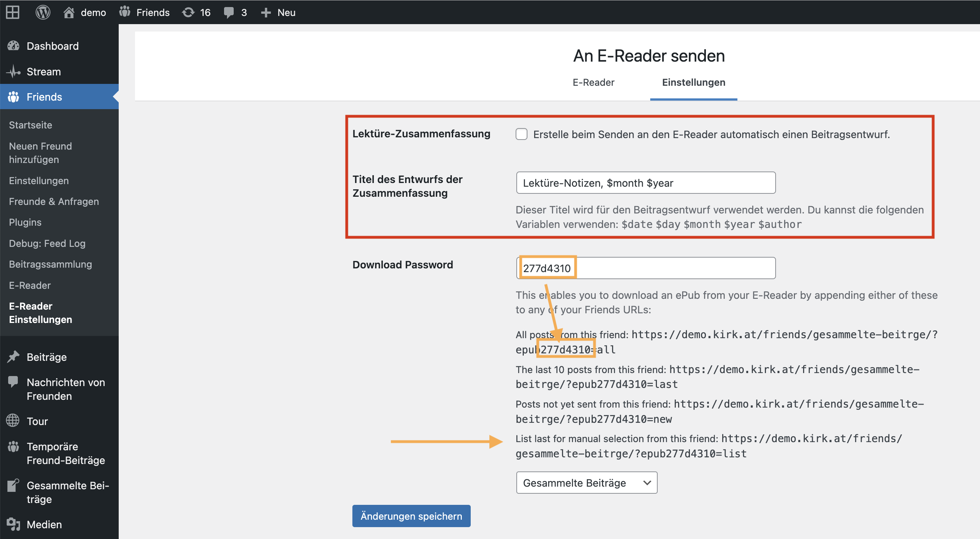Click the plus icon beside Neu

(x=266, y=13)
